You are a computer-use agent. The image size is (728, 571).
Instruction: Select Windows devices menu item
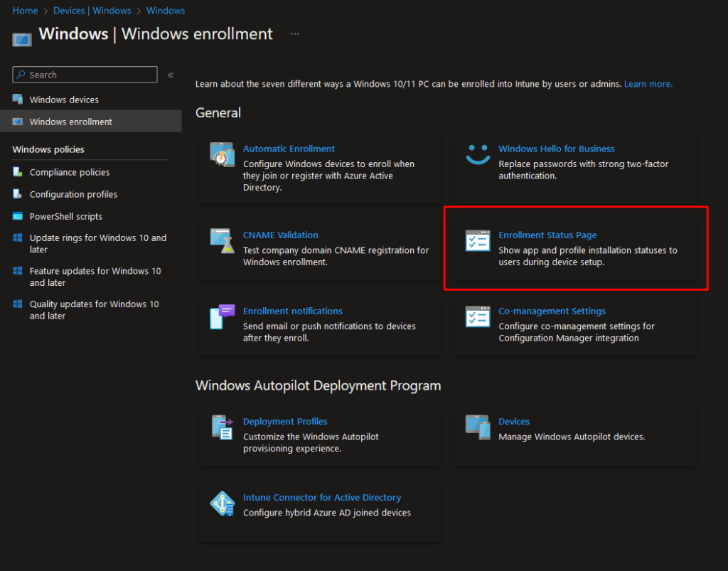(90, 100)
